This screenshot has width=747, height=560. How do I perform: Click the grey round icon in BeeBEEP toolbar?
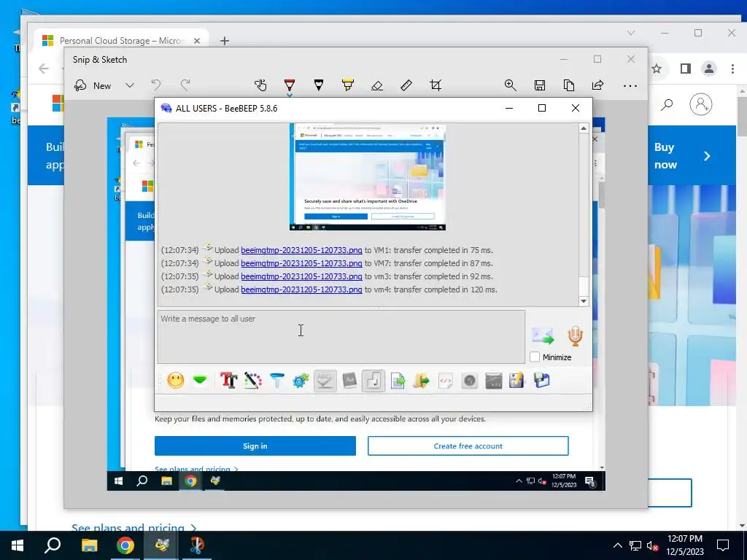470,381
